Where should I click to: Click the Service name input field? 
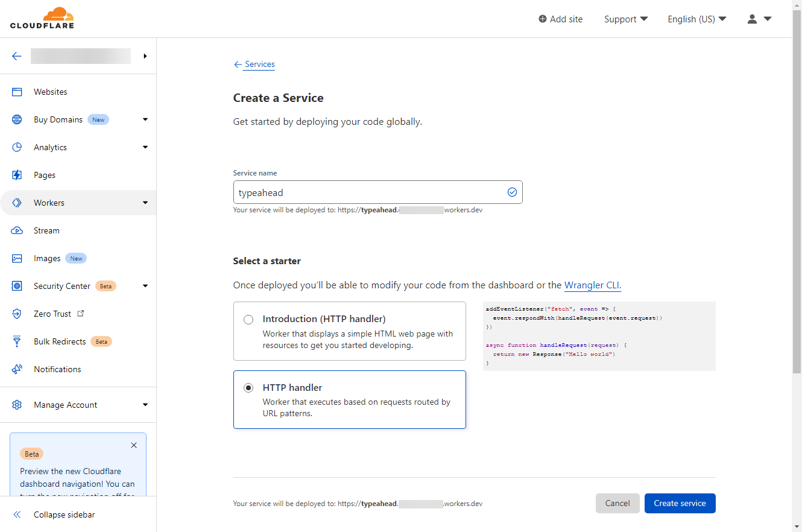(377, 192)
